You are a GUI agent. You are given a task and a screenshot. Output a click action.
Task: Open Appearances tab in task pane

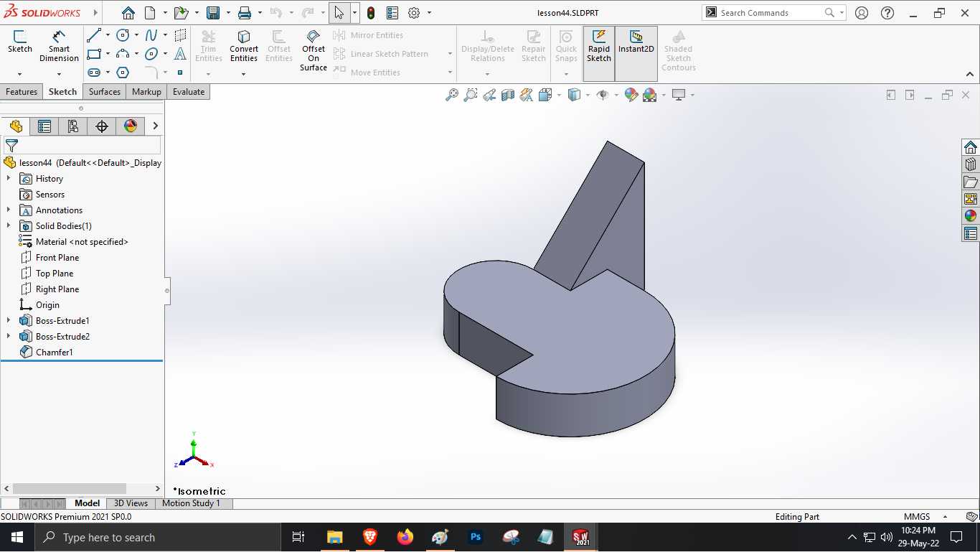click(x=971, y=216)
